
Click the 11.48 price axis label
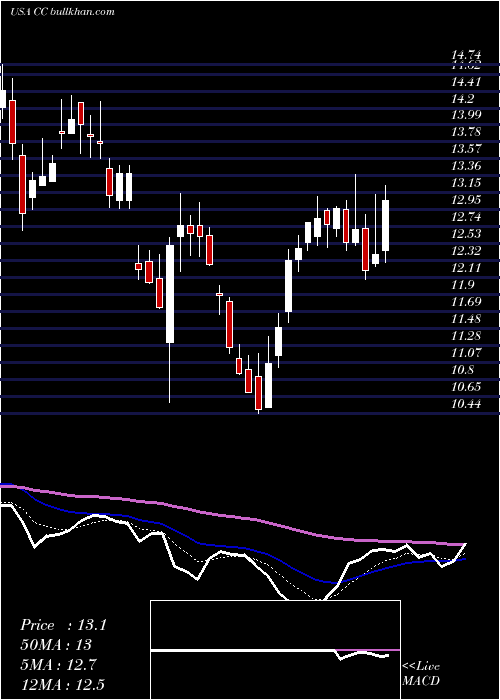pyautogui.click(x=467, y=319)
